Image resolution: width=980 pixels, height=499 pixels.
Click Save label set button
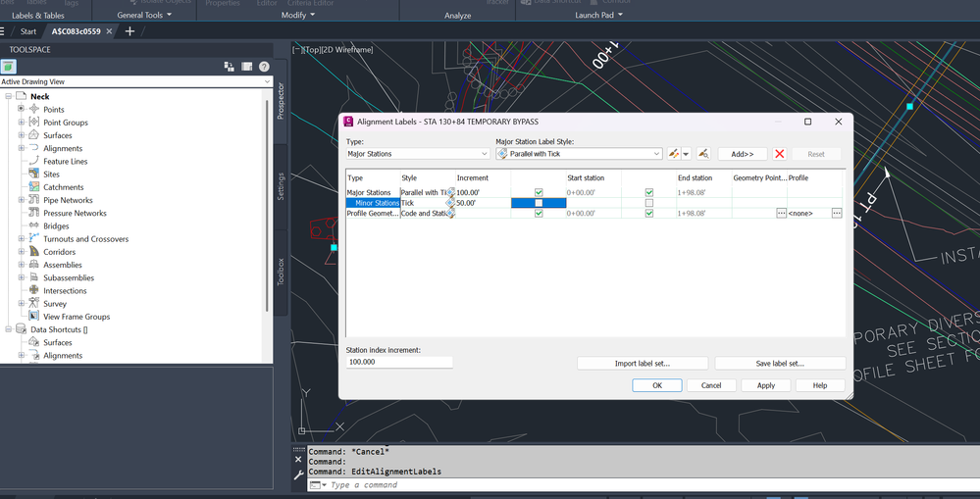pos(780,364)
